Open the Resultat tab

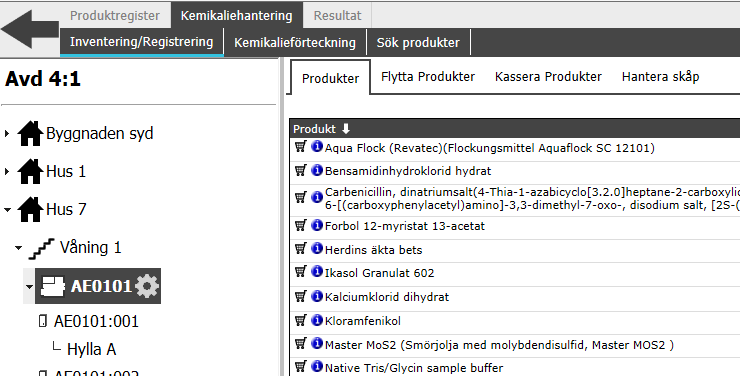pyautogui.click(x=337, y=16)
